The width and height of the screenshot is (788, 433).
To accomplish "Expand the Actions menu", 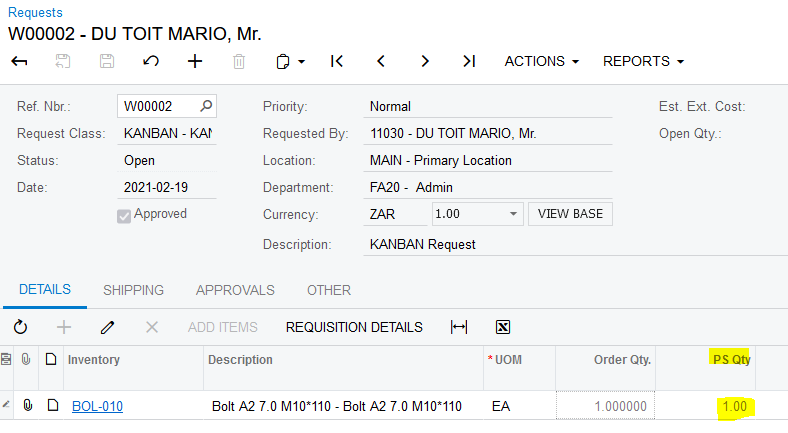I will (x=541, y=61).
